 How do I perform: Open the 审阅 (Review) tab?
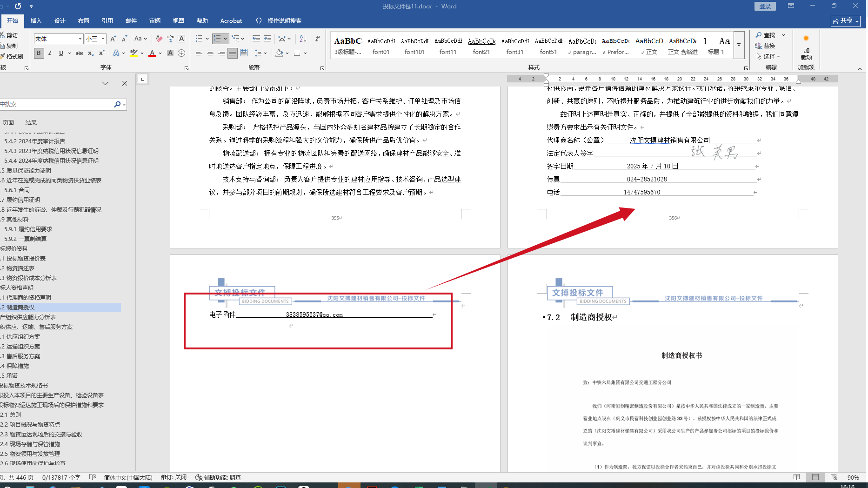[154, 20]
